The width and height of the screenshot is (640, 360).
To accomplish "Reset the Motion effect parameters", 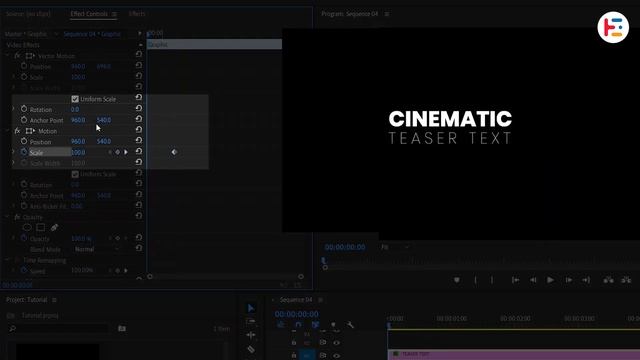I will tap(139, 130).
